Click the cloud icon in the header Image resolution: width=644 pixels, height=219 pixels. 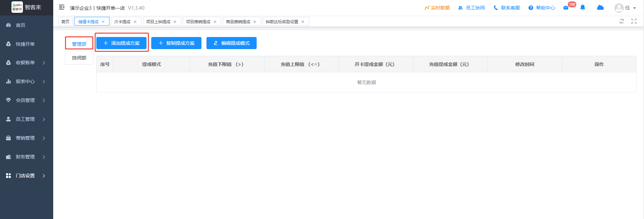(600, 7)
